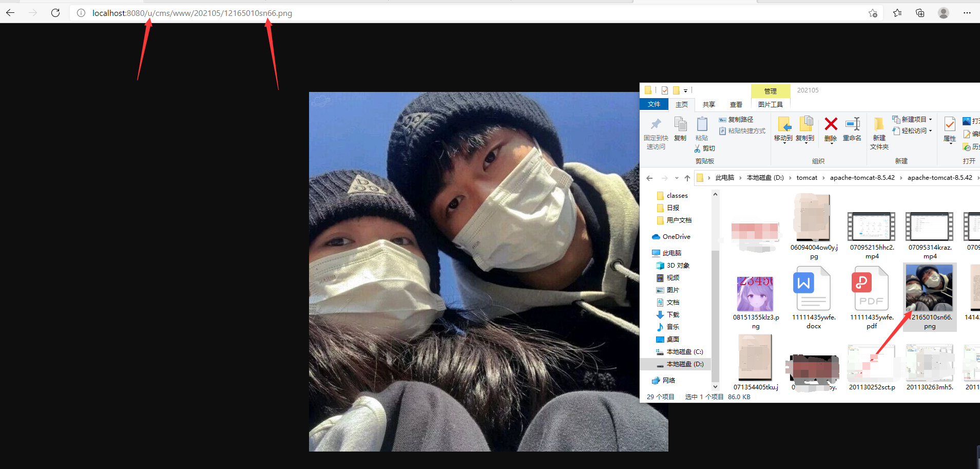Select the 管理 contextual tab header
The image size is (980, 469).
[x=771, y=91]
